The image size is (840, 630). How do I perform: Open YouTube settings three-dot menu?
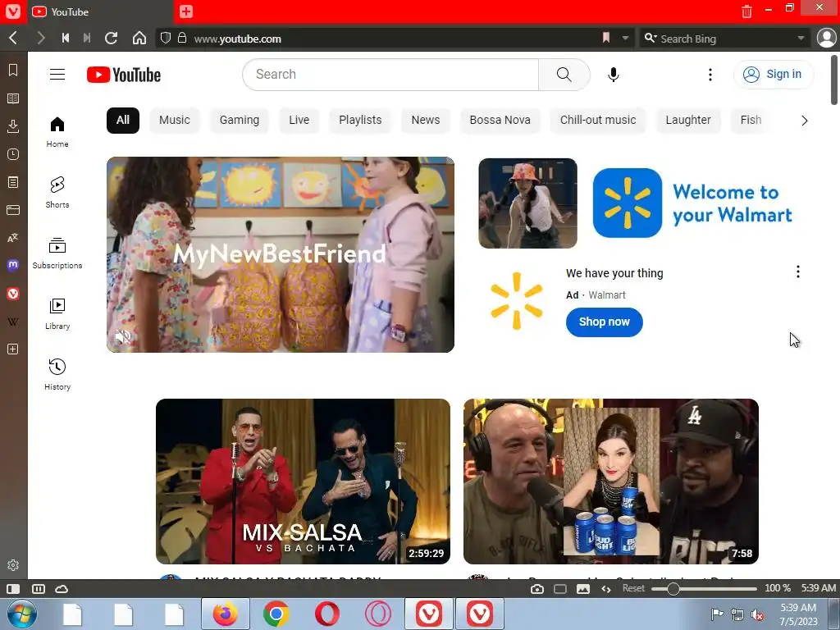(710, 75)
